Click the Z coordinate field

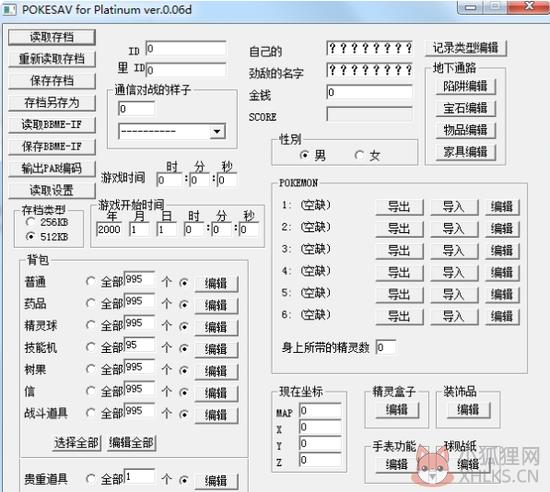[320, 460]
